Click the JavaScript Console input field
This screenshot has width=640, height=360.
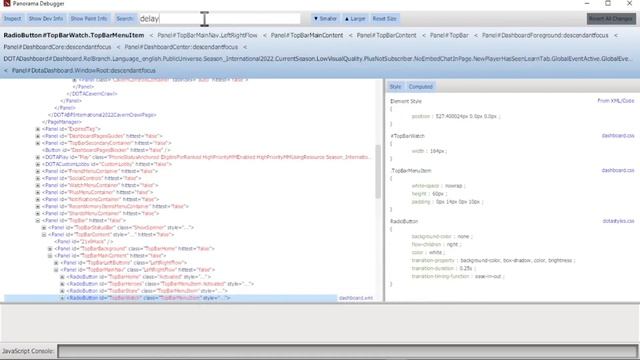click(347, 351)
